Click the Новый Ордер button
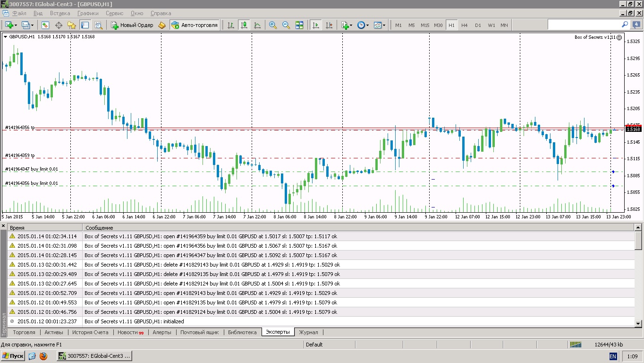644x363 pixels. coord(132,25)
